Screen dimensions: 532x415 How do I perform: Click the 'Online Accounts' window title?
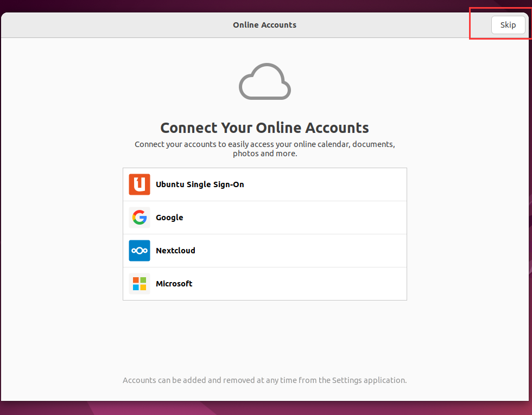pyautogui.click(x=264, y=25)
